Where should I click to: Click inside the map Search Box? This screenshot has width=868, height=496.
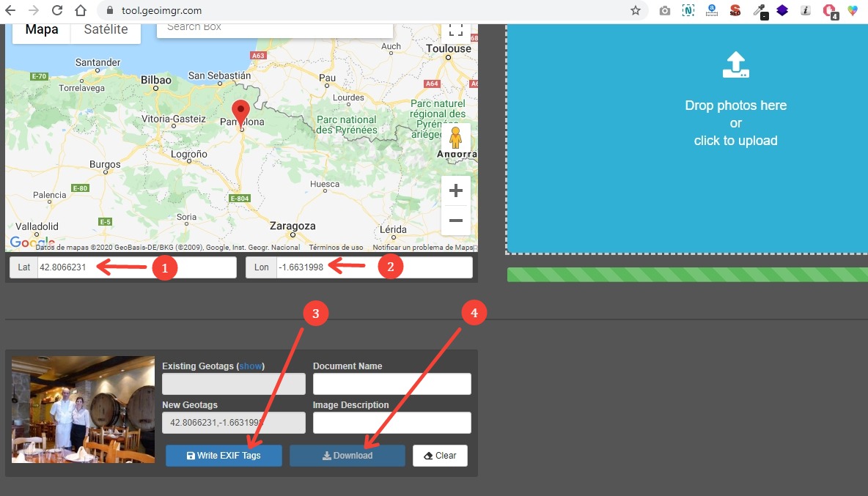coord(275,26)
